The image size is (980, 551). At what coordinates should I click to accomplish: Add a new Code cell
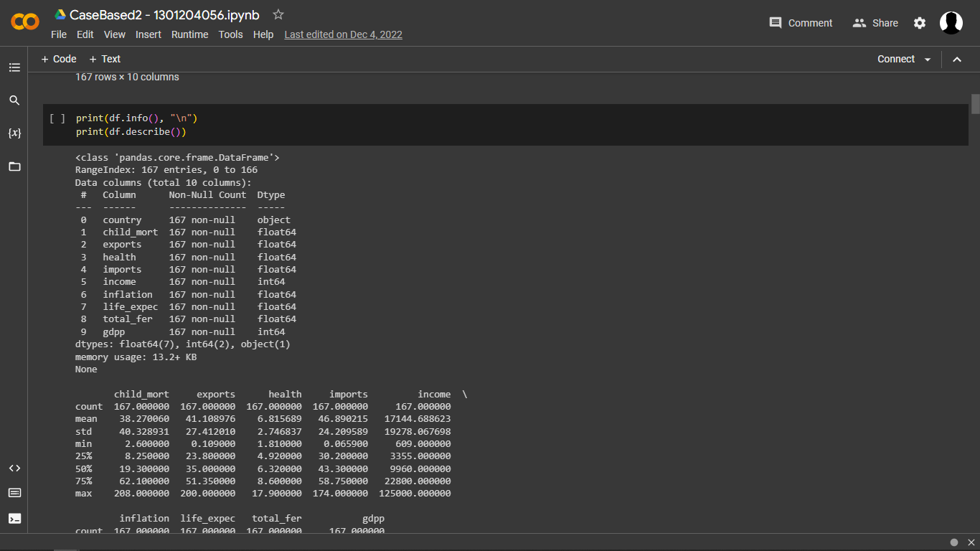tap(59, 60)
